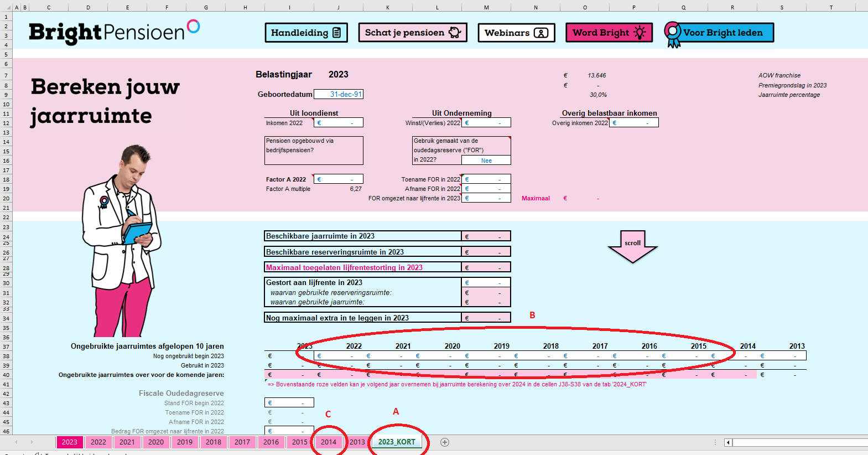Select Gestort aan lijfrente in 2023 cell

[486, 282]
